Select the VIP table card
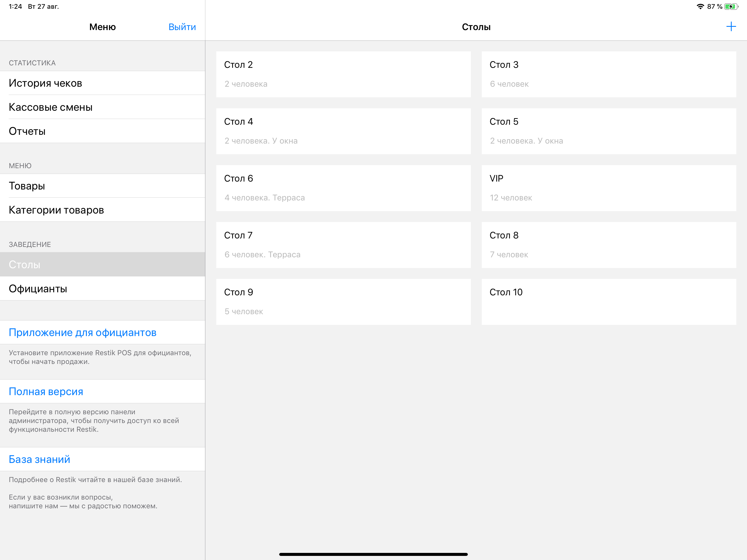 609,188
